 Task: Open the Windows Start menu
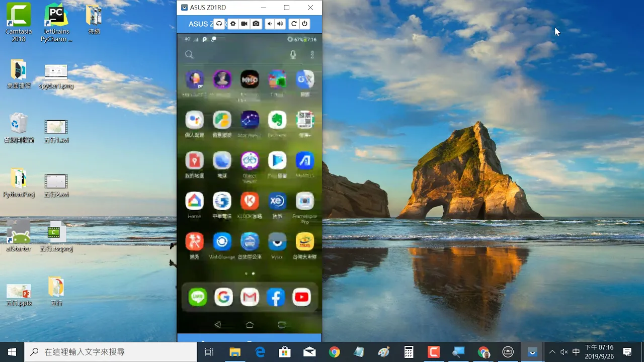(x=12, y=352)
